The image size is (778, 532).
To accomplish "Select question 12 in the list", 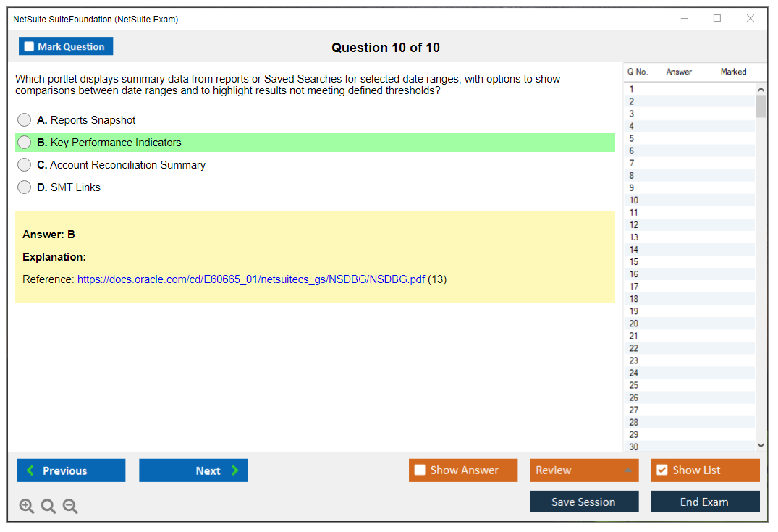I will pos(689,225).
